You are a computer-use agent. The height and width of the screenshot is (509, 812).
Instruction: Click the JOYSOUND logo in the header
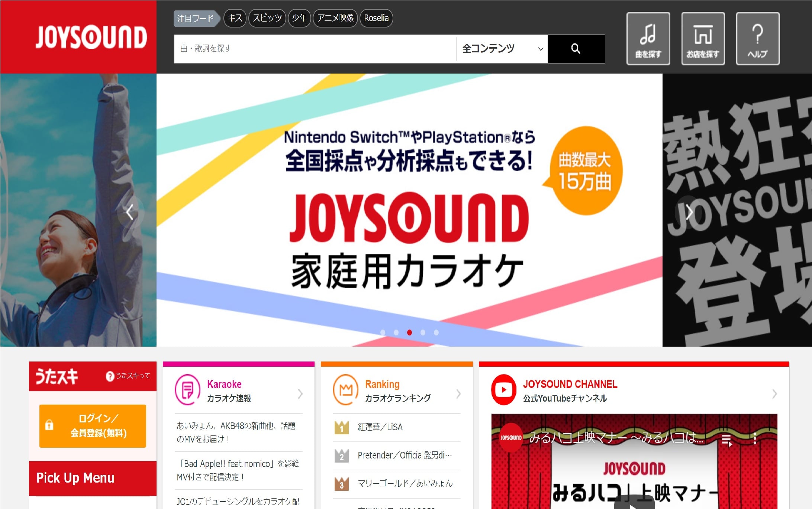click(91, 37)
